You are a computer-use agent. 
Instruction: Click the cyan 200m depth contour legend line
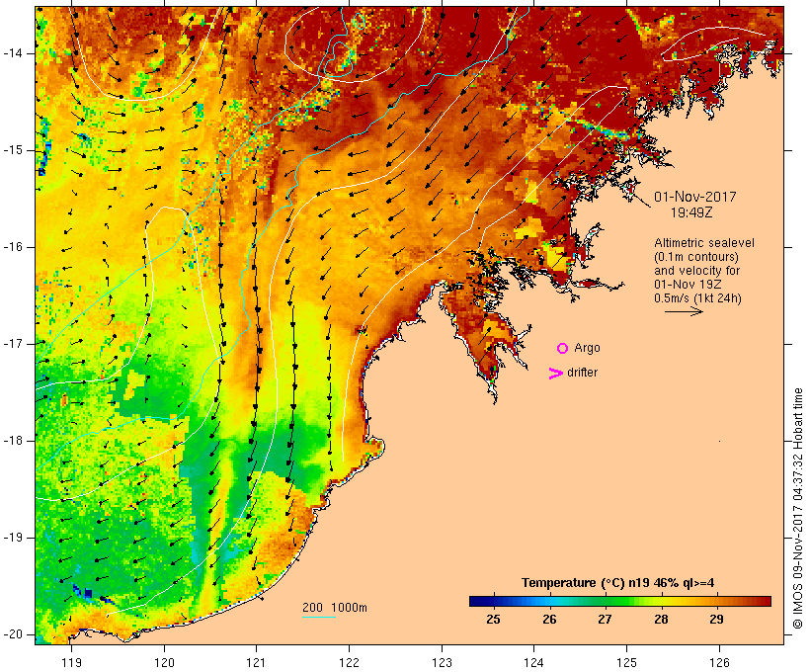(x=319, y=617)
